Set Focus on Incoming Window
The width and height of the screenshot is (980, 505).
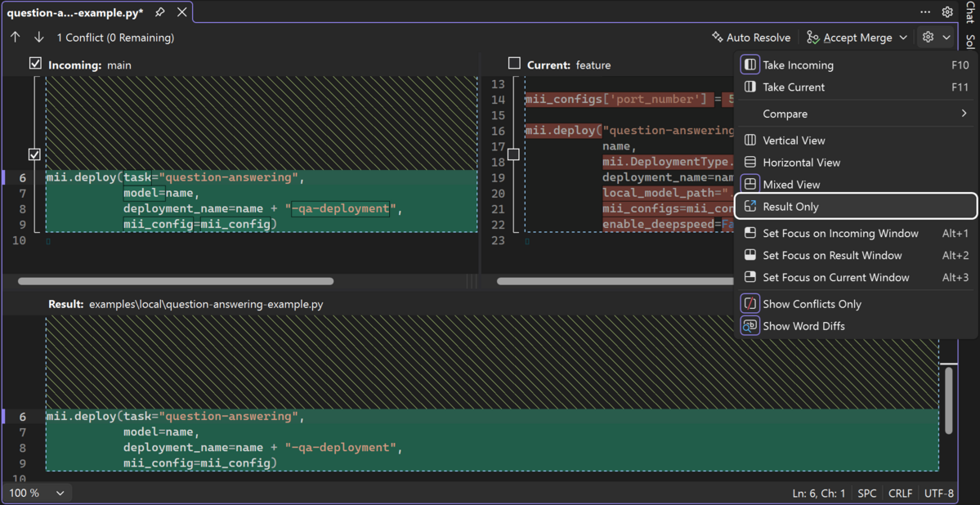click(856, 233)
